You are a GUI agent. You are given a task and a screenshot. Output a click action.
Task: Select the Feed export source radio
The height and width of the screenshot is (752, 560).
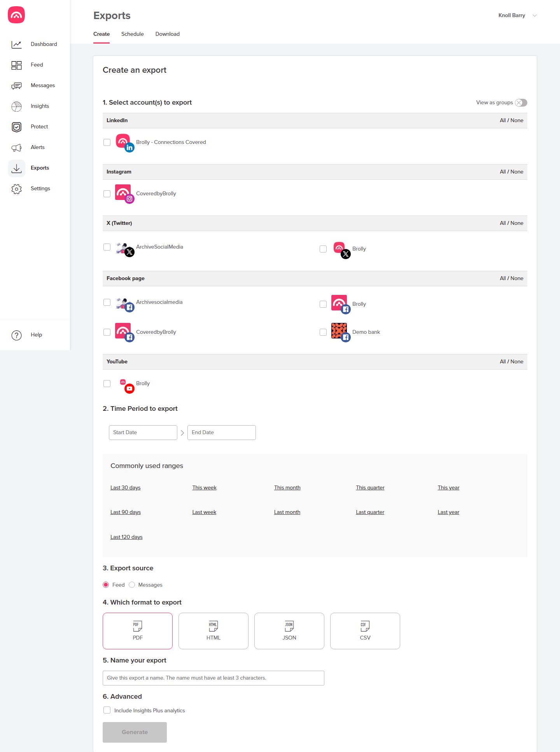[106, 585]
